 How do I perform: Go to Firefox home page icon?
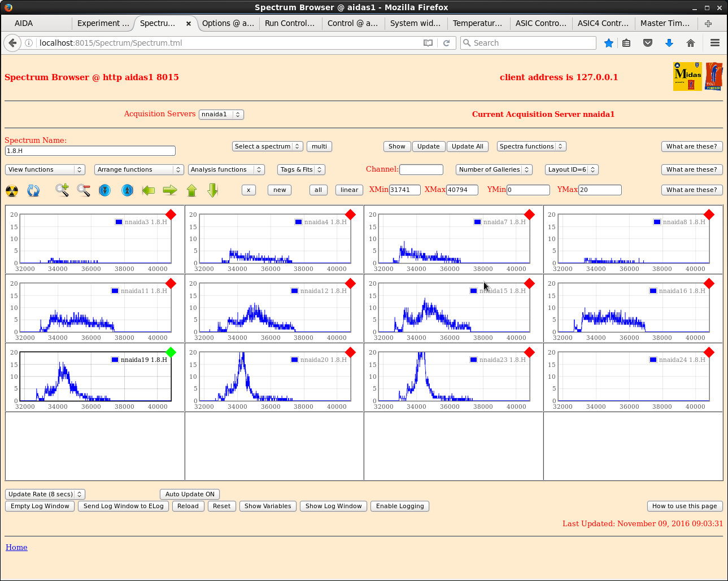690,43
